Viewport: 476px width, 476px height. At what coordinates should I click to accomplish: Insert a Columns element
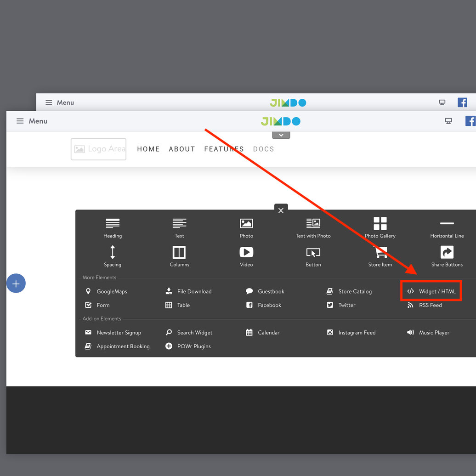click(179, 256)
